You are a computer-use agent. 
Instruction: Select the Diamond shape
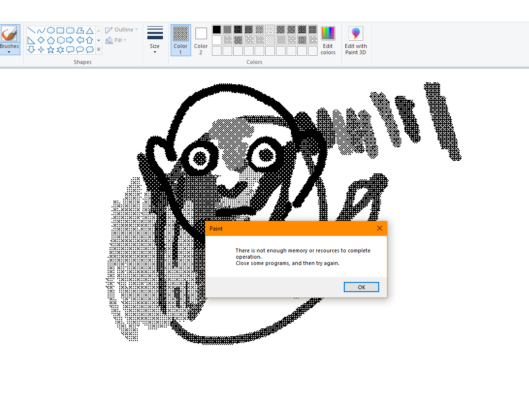[x=41, y=40]
